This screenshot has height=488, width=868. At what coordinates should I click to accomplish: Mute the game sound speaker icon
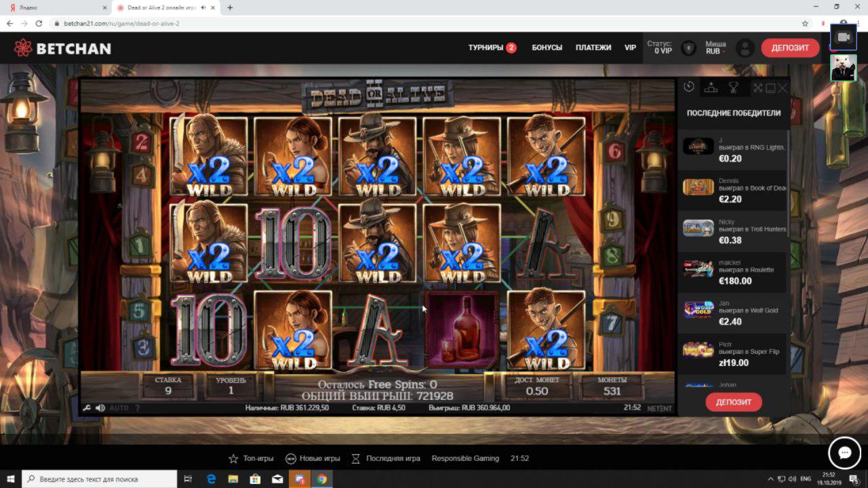pos(100,408)
